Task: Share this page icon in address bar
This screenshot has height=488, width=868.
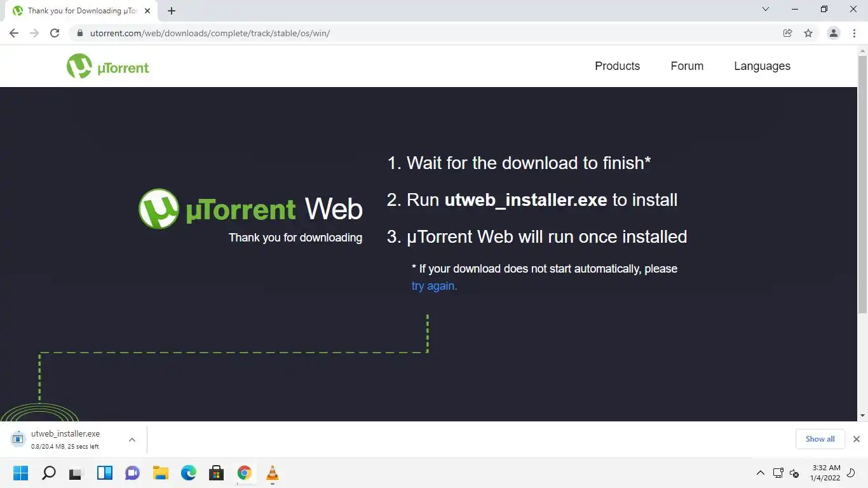Action: [788, 33]
